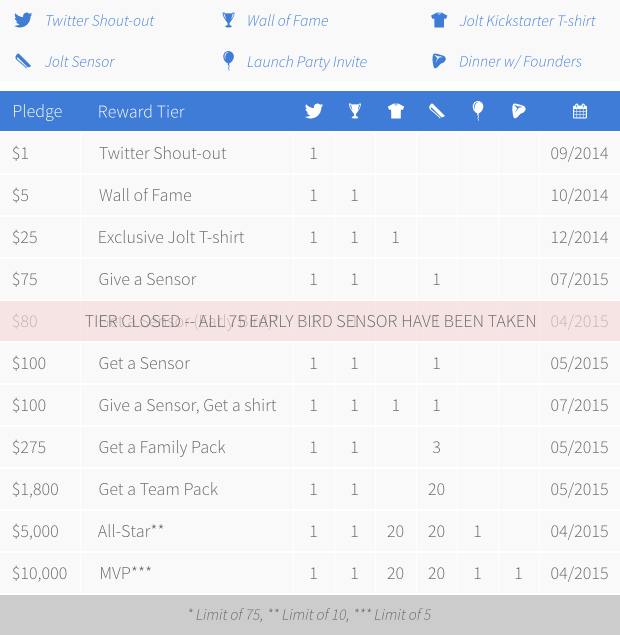
Task: Select the All-Star** tier
Action: point(131,531)
